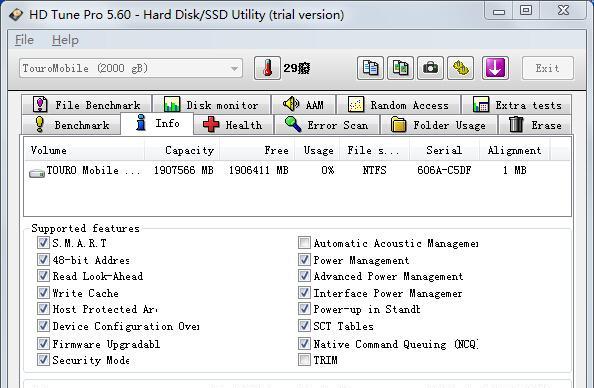Viewport: 594px width, 388px height.
Task: Click the Volume column header
Action: click(x=84, y=150)
